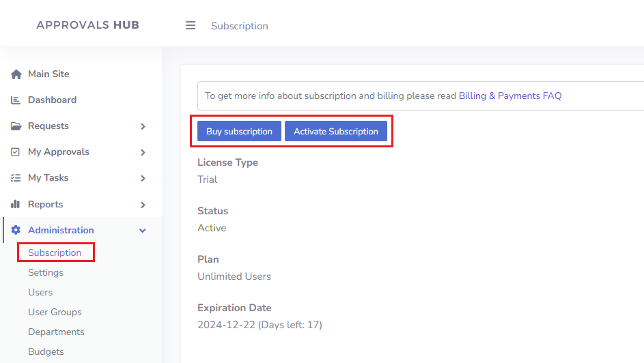Click the My Tasks list icon
644x363 pixels.
16,177
